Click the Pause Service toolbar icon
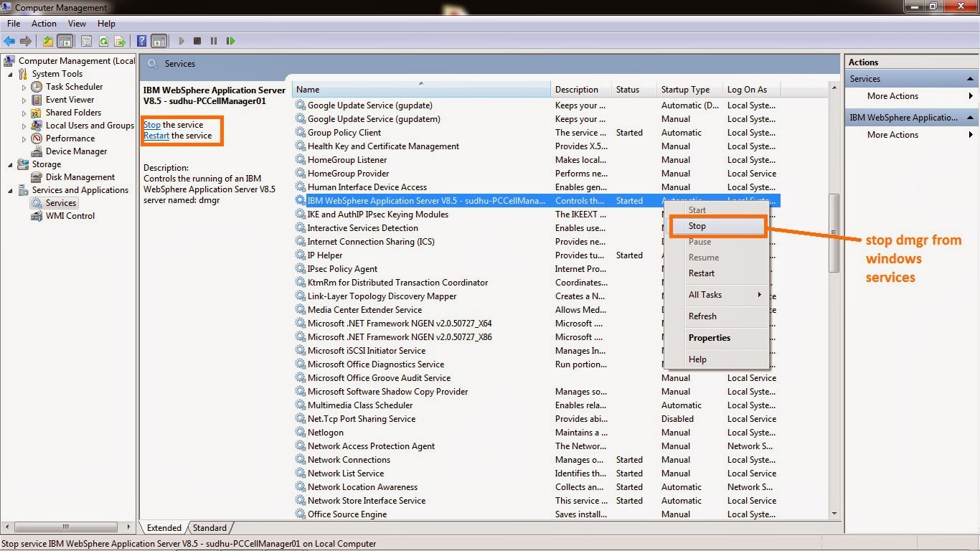This screenshot has height=551, width=980. click(x=213, y=41)
